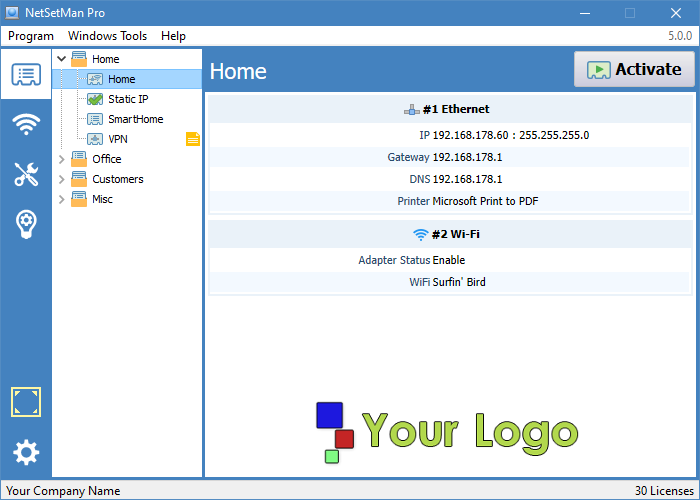
Task: Click the 30 Licenses status text
Action: [x=664, y=491]
